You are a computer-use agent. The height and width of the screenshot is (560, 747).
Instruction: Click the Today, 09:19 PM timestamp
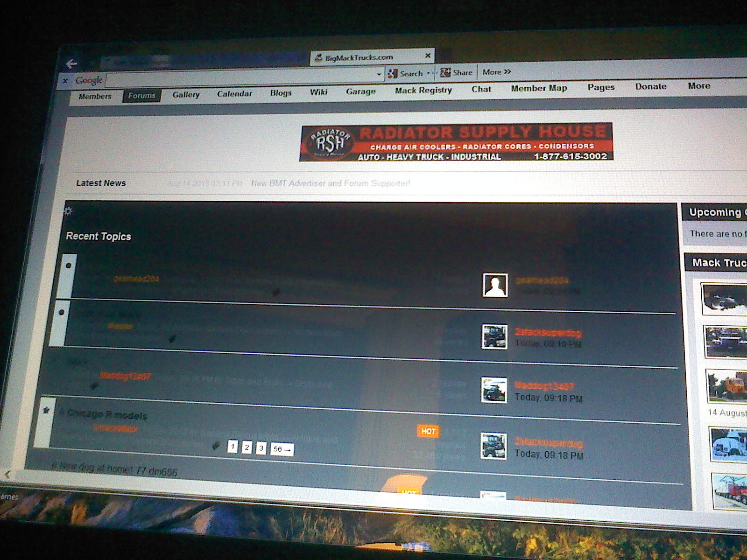[549, 344]
